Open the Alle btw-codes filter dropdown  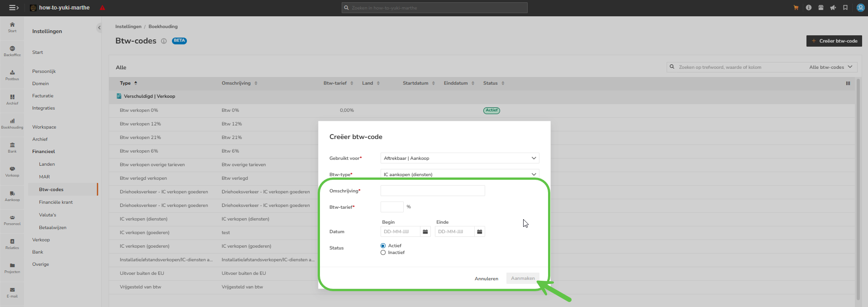tap(831, 67)
